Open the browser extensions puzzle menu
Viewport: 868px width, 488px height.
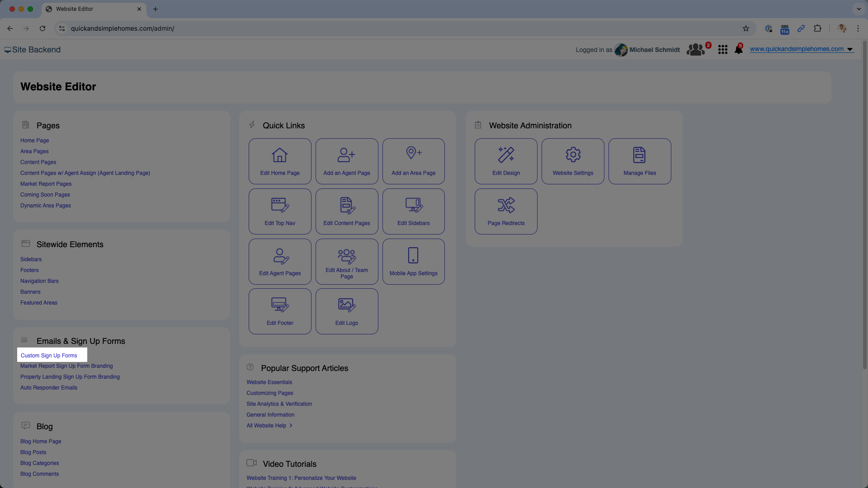pyautogui.click(x=818, y=28)
